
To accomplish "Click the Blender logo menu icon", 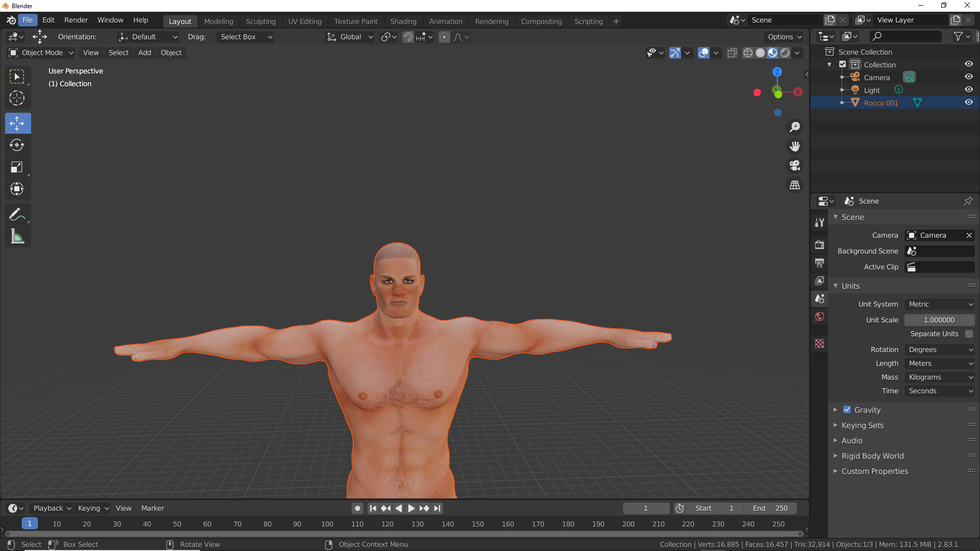I will (x=11, y=20).
